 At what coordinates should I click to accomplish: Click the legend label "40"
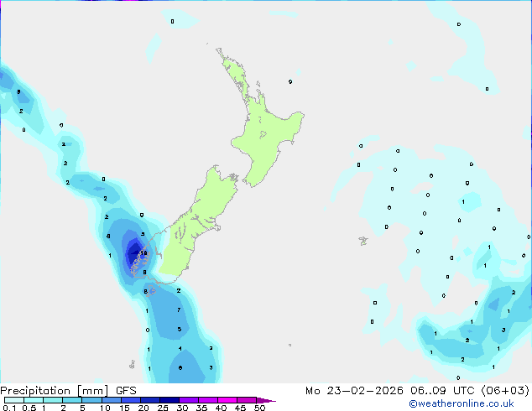click(x=221, y=408)
